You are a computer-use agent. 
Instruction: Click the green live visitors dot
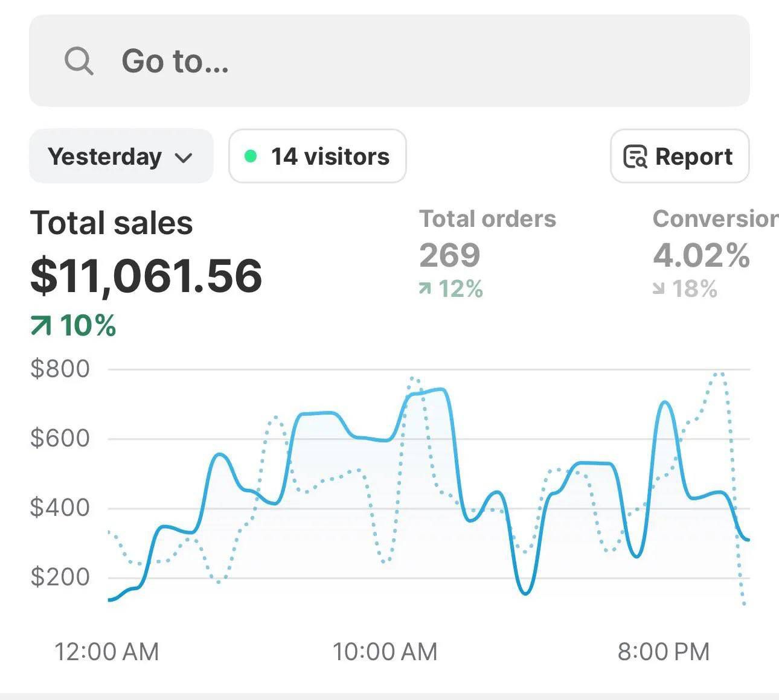click(x=250, y=157)
